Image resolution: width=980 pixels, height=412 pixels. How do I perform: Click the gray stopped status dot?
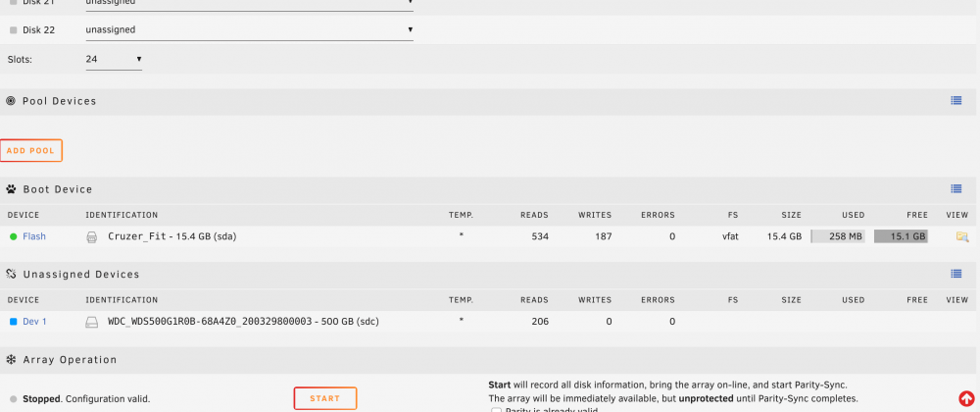click(13, 399)
